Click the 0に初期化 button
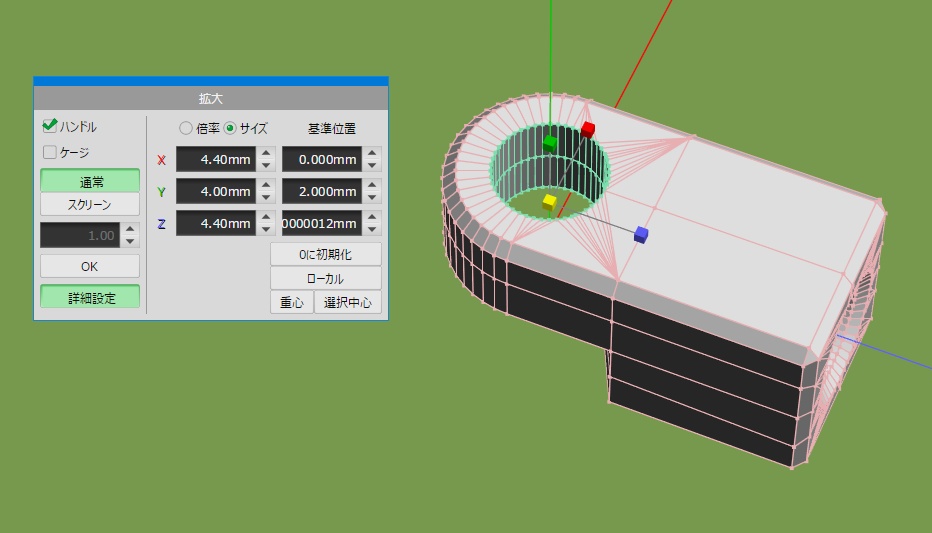 pos(326,254)
